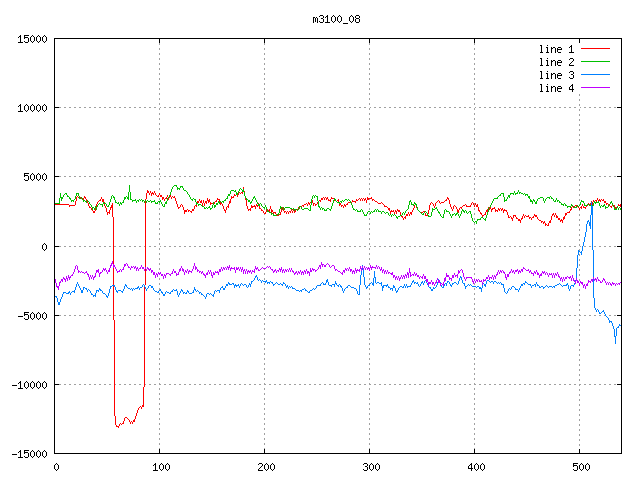Screen dimensions: 640x480
Task: Click the -15000 y-axis tick label
Action: point(28,454)
